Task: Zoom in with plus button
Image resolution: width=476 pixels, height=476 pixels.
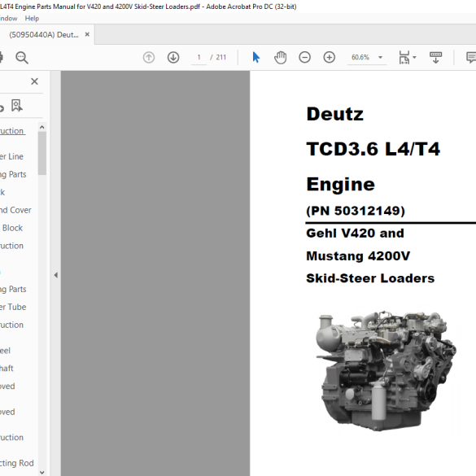Action: pyautogui.click(x=330, y=58)
